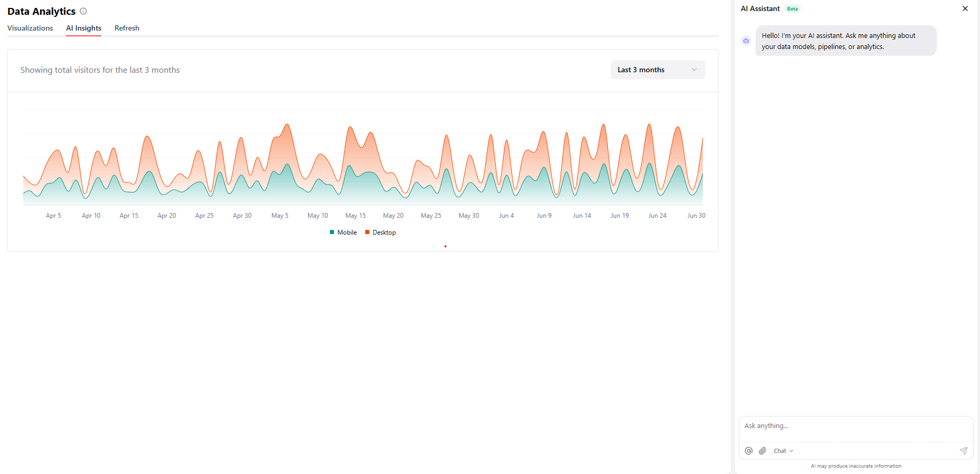980x474 pixels.
Task: Send the message with the paper plane icon
Action: (x=963, y=451)
